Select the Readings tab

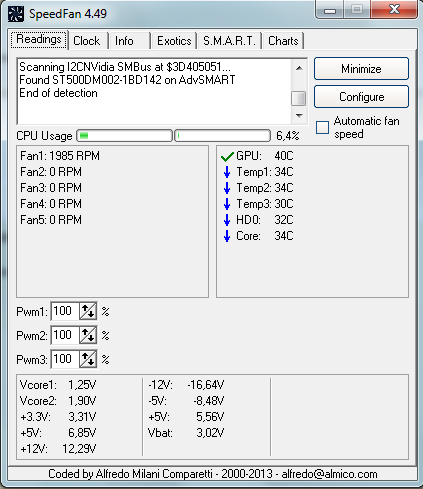(x=39, y=40)
